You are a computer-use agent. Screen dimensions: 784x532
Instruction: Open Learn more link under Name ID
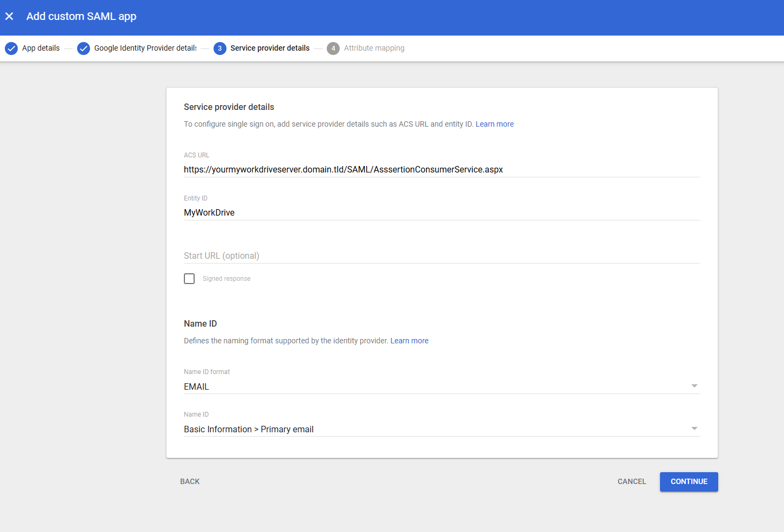409,341
